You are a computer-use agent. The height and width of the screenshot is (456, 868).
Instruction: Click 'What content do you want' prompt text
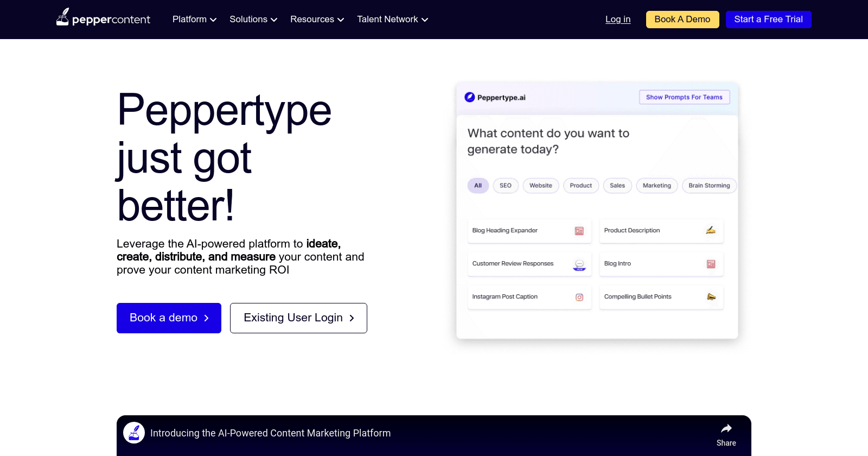coord(548,141)
